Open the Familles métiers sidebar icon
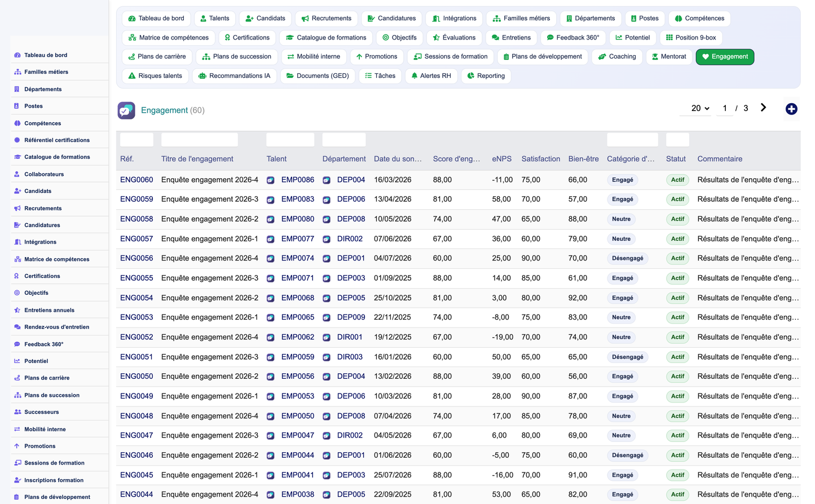The image size is (815, 504). click(17, 72)
